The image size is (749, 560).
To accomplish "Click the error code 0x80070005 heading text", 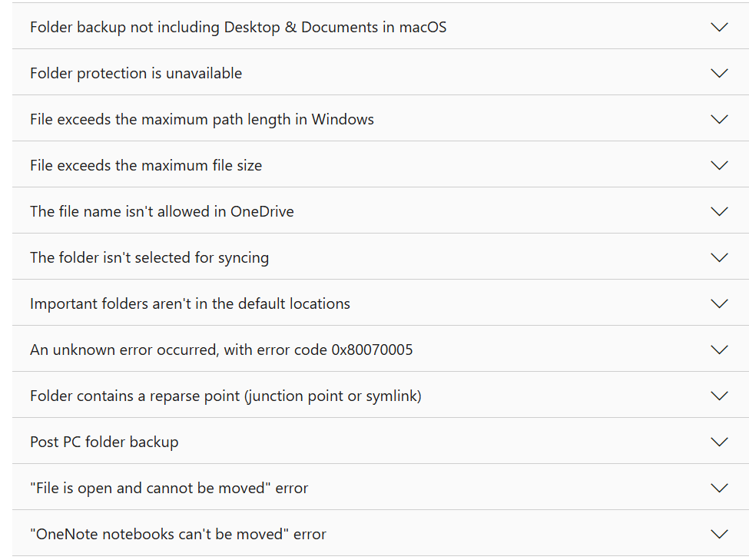I will 222,349.
